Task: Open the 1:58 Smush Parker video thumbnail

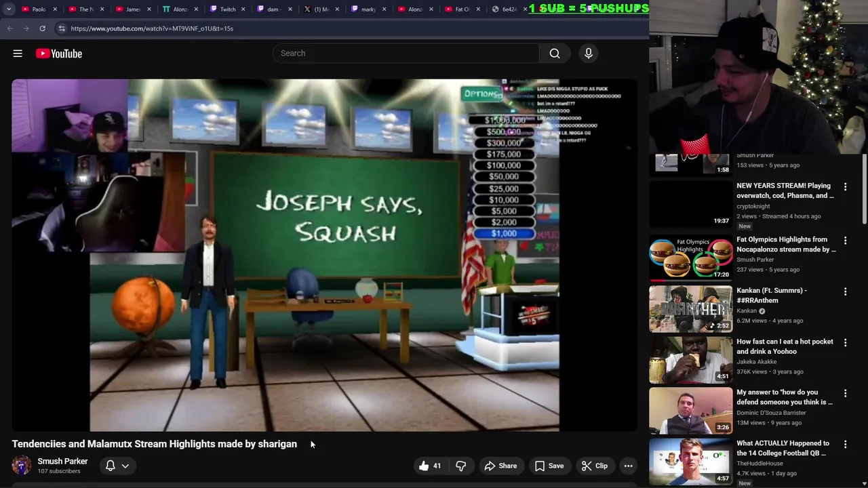Action: [691, 163]
